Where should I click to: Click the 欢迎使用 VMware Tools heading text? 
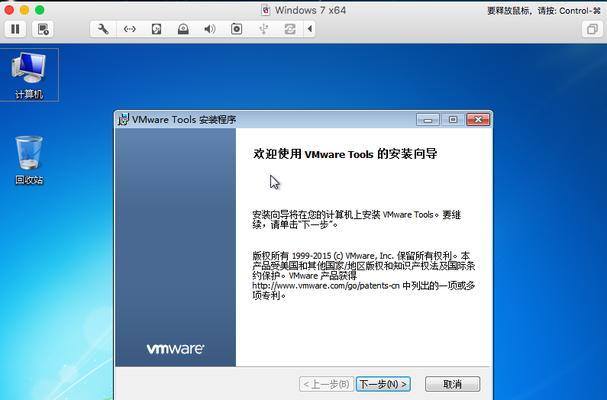pos(345,154)
